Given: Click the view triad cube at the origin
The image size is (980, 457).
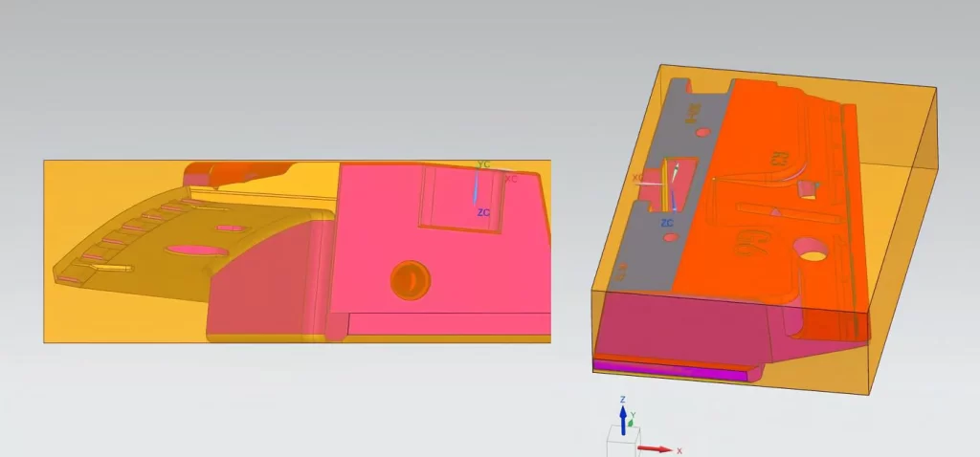Looking at the screenshot, I should pyautogui.click(x=622, y=443).
